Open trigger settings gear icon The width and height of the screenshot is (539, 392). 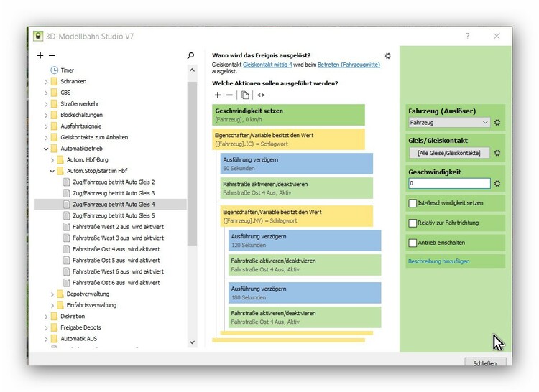pos(388,55)
